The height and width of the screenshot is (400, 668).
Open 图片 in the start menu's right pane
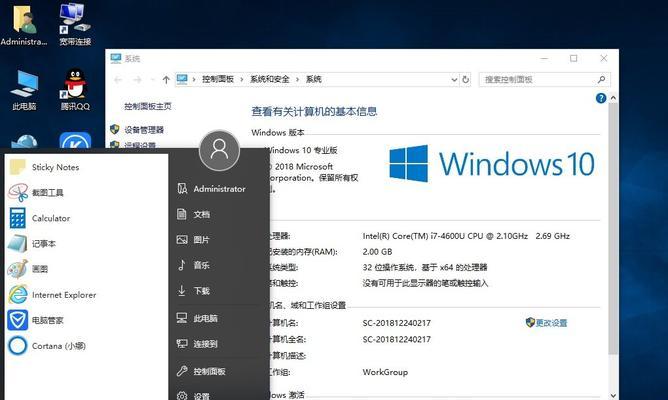(193, 240)
